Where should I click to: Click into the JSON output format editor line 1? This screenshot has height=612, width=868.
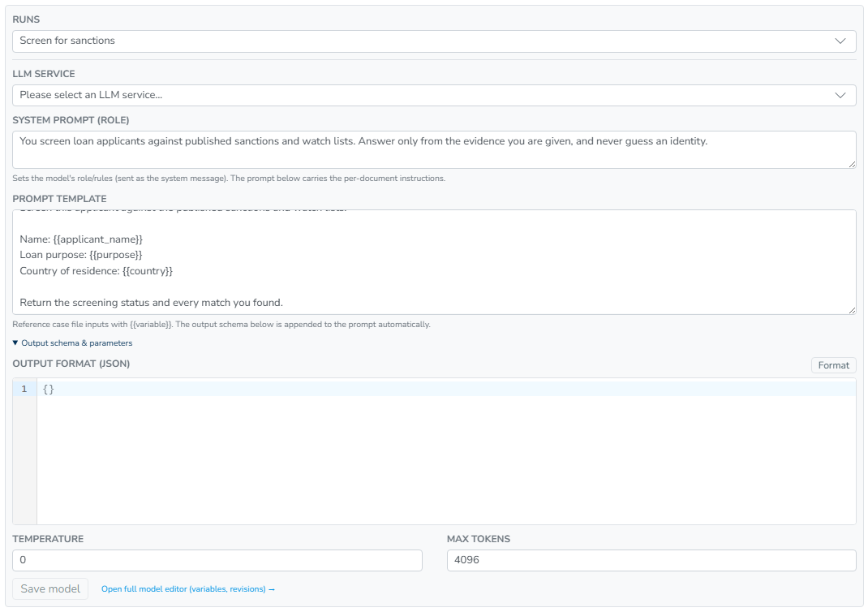446,389
